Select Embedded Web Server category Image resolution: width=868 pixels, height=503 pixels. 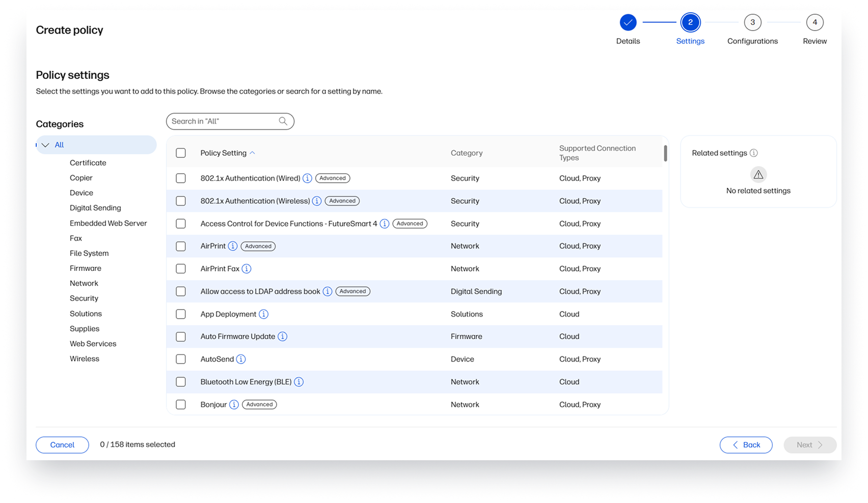pos(108,223)
